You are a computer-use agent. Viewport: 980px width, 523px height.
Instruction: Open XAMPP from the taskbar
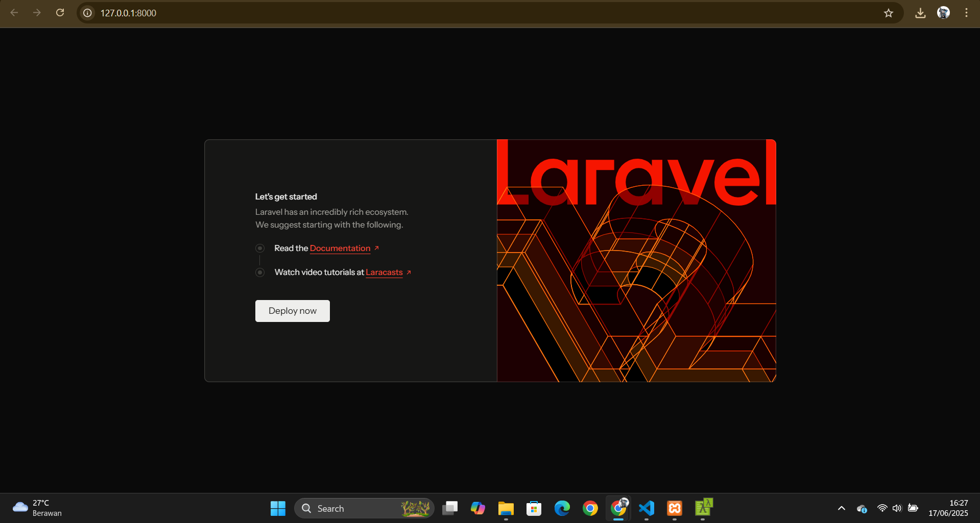coord(675,508)
